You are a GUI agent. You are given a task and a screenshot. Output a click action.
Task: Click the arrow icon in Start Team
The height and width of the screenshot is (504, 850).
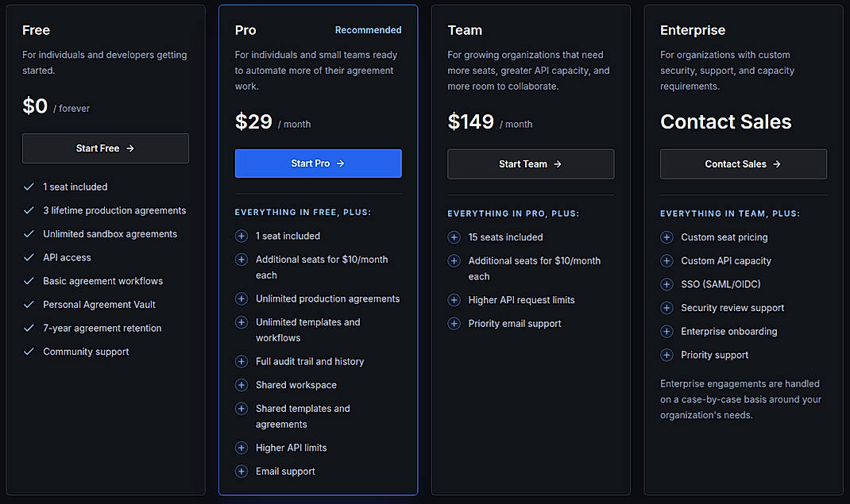point(558,164)
